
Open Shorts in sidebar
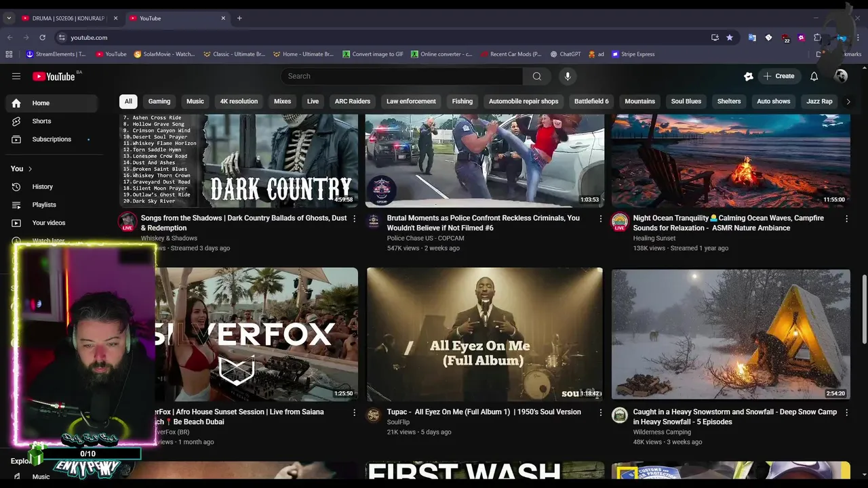pyautogui.click(x=52, y=121)
